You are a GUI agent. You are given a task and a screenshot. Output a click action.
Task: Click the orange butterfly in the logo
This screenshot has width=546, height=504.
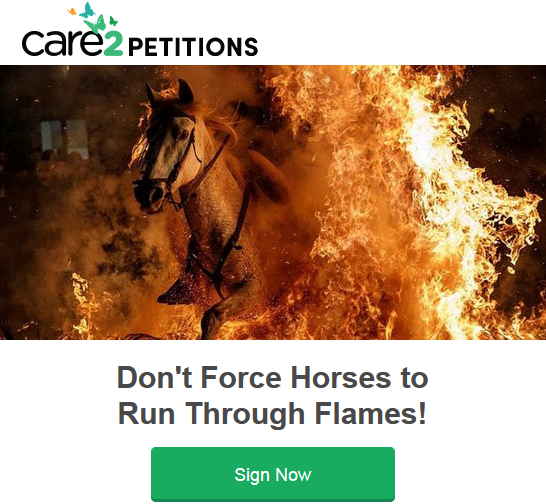tap(72, 11)
